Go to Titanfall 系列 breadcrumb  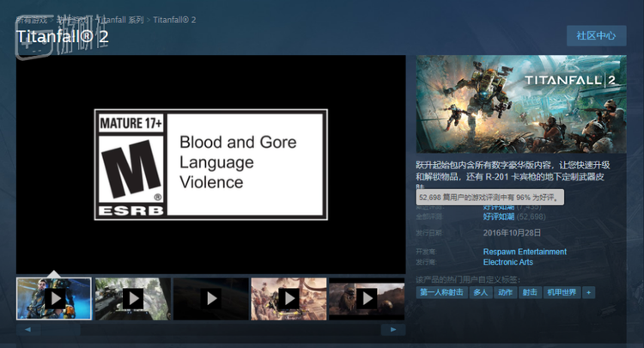point(119,19)
